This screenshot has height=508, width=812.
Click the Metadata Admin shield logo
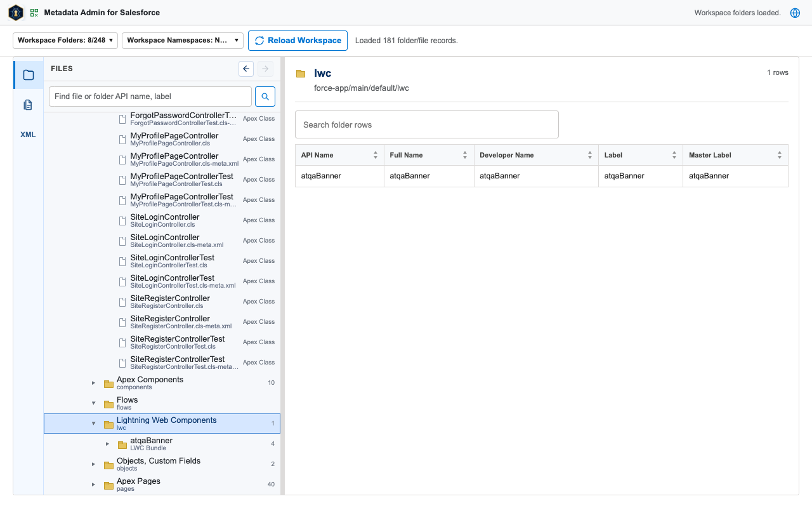coord(16,13)
